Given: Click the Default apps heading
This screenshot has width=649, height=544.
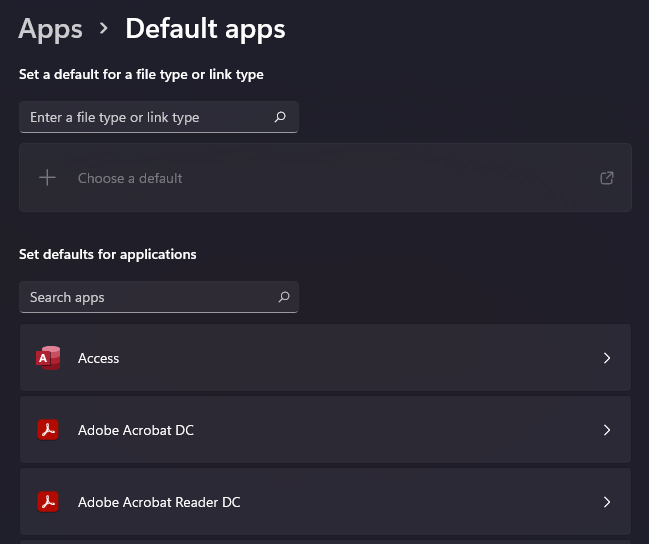Looking at the screenshot, I should [x=205, y=29].
